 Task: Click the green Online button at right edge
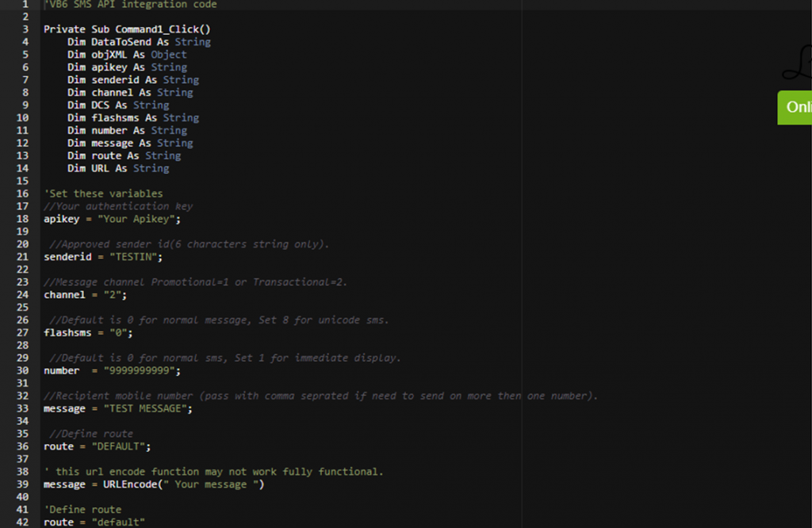click(795, 108)
